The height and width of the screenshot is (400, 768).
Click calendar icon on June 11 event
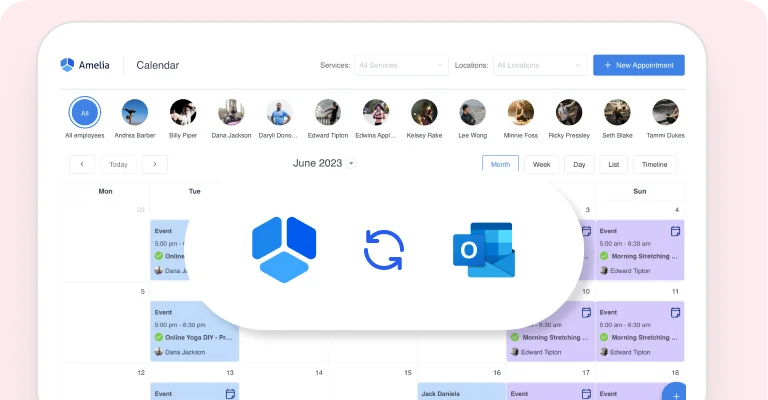coord(675,312)
